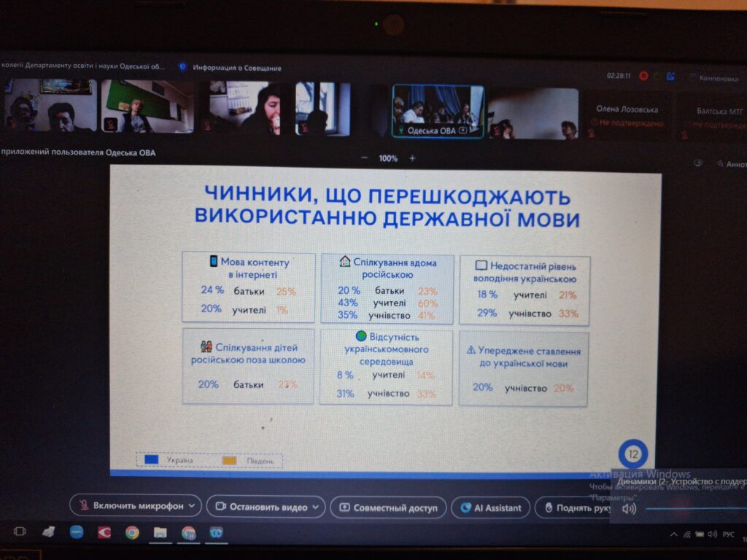Expand the microphone options chevron

coord(192,506)
